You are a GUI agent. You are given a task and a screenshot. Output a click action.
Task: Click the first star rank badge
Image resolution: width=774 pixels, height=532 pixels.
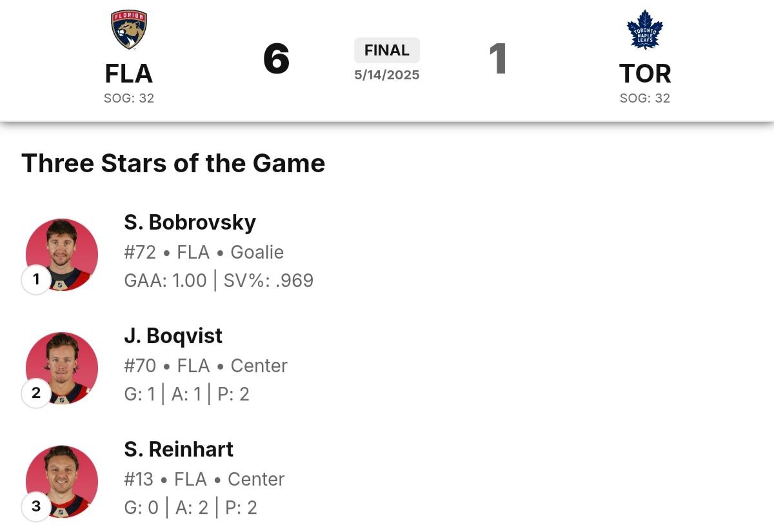36,279
